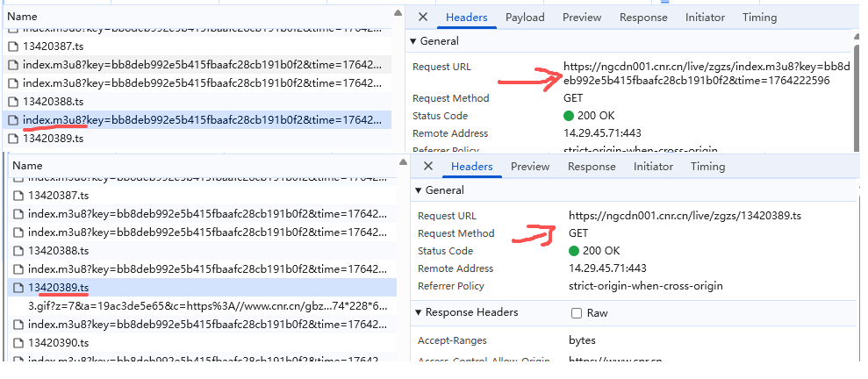Click the 13420389.ts Request URL value
Screen dimensions: 868x379
click(685, 216)
